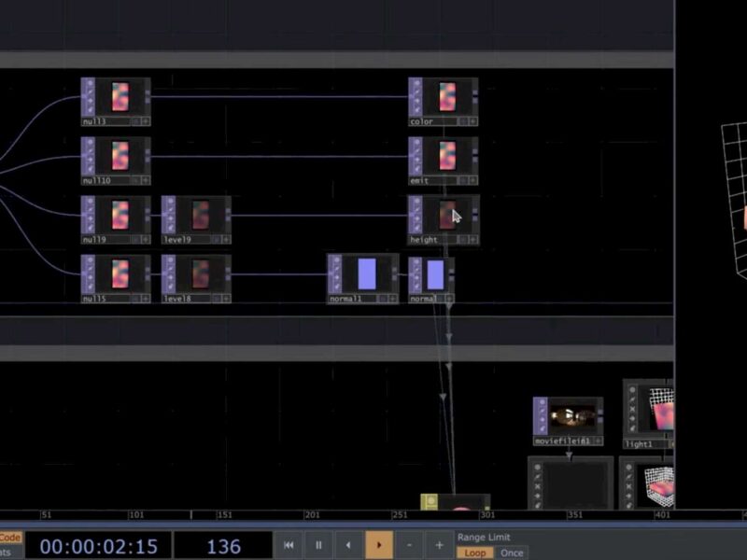Select the normal1 node blue viewer
The height and width of the screenshot is (560, 747).
(x=367, y=273)
